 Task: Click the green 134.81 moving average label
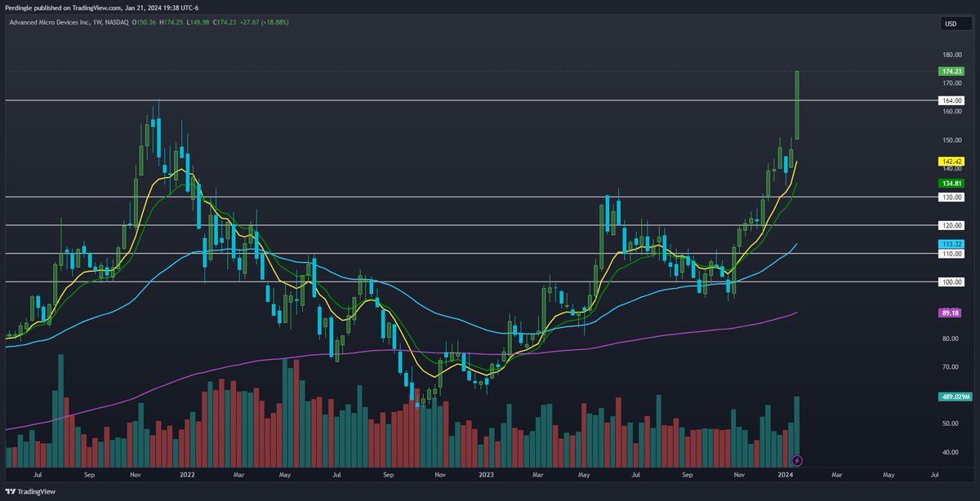tap(952, 184)
